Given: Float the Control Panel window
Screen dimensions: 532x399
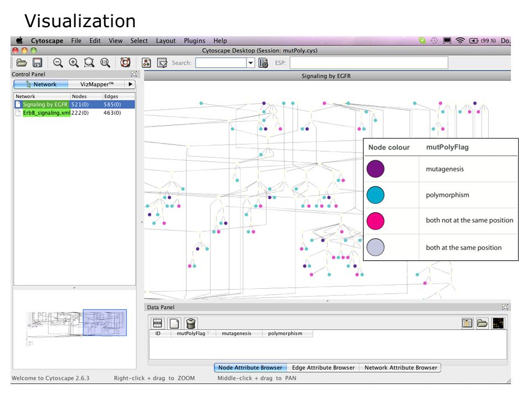Looking at the screenshot, I should tap(134, 74).
